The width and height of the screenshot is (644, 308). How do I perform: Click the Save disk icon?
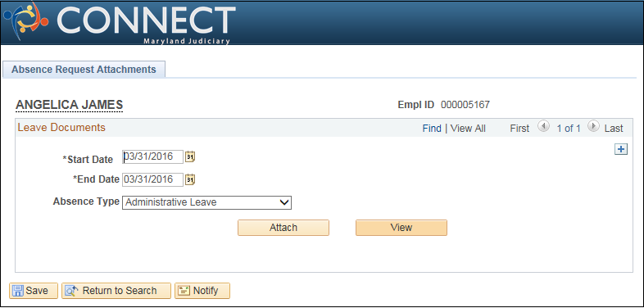18,291
